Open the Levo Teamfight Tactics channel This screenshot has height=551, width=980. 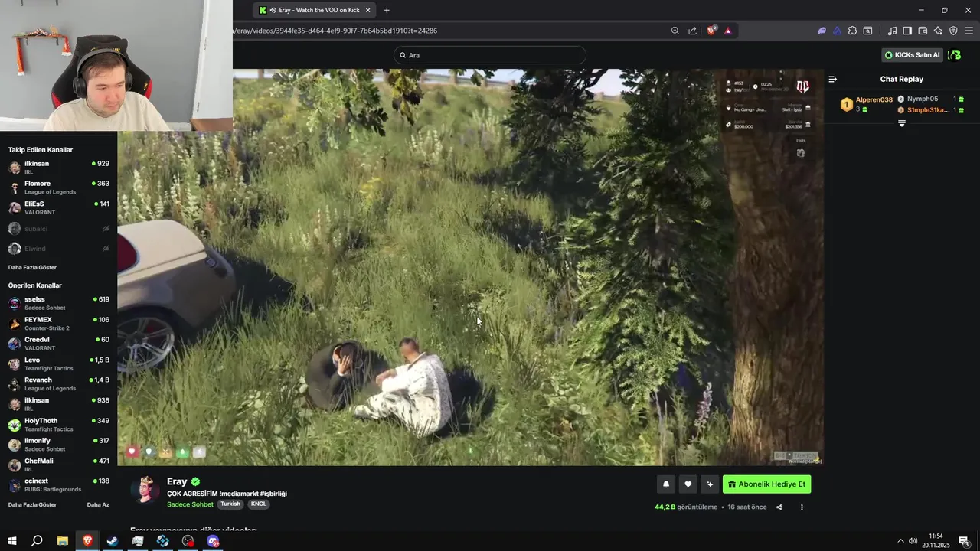(x=59, y=364)
